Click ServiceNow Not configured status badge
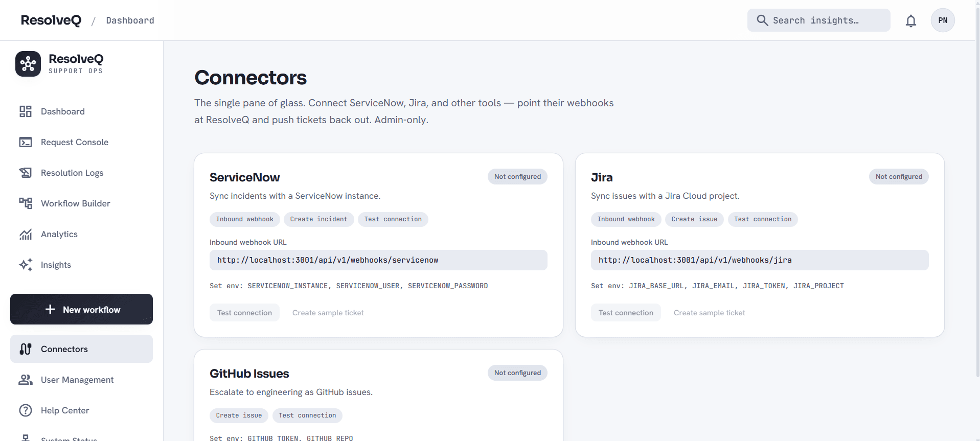 (x=517, y=176)
